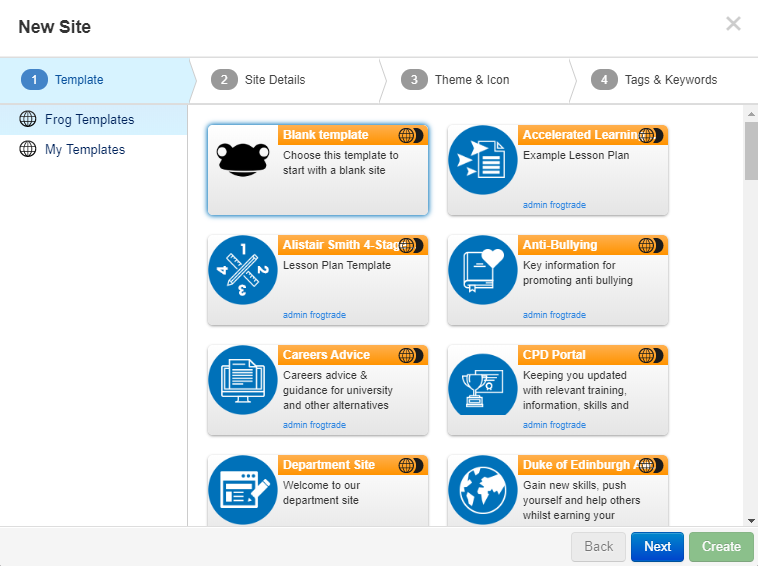This screenshot has height=566, width=758.
Task: Click the green Create button
Action: (x=721, y=546)
